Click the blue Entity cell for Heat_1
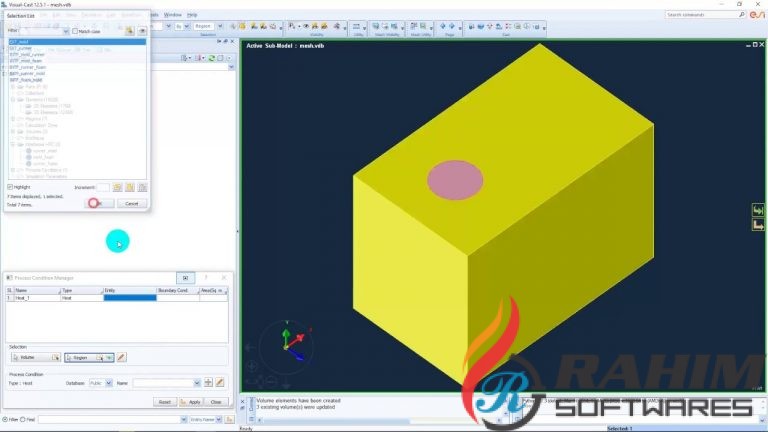The width and height of the screenshot is (768, 432). tap(130, 298)
